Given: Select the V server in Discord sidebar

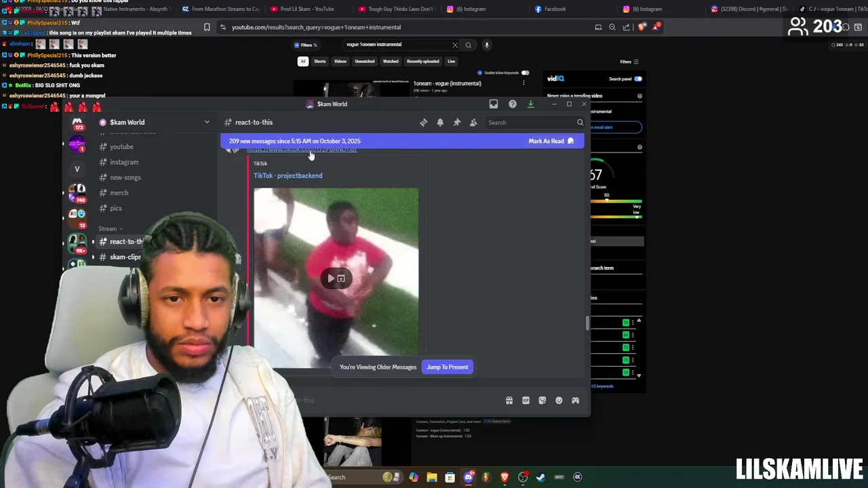Looking at the screenshot, I should [77, 169].
